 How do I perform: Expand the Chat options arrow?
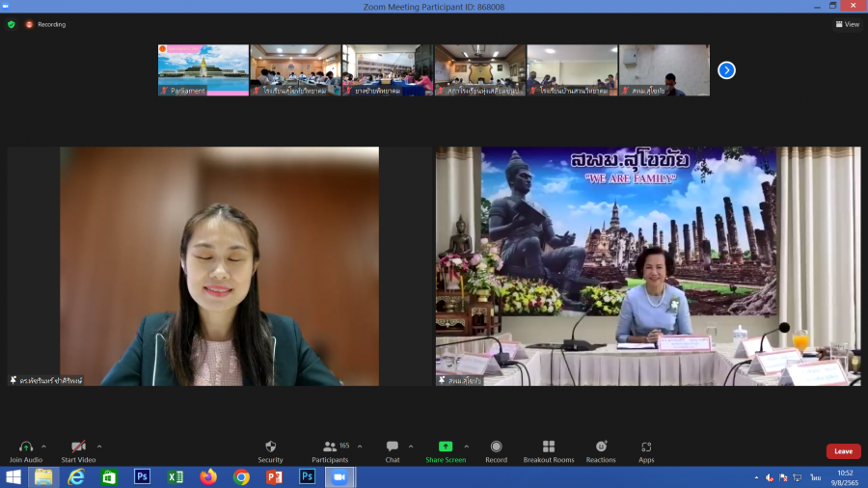click(411, 447)
